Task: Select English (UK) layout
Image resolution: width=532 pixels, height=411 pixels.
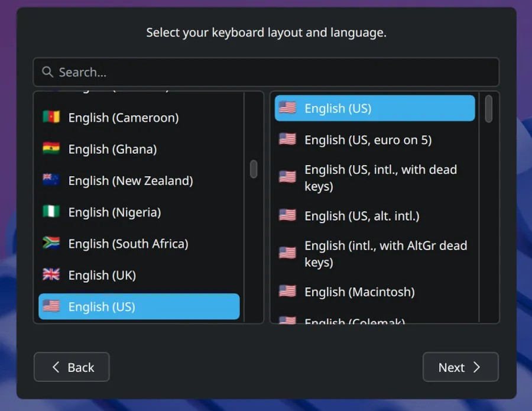Action: coord(102,274)
